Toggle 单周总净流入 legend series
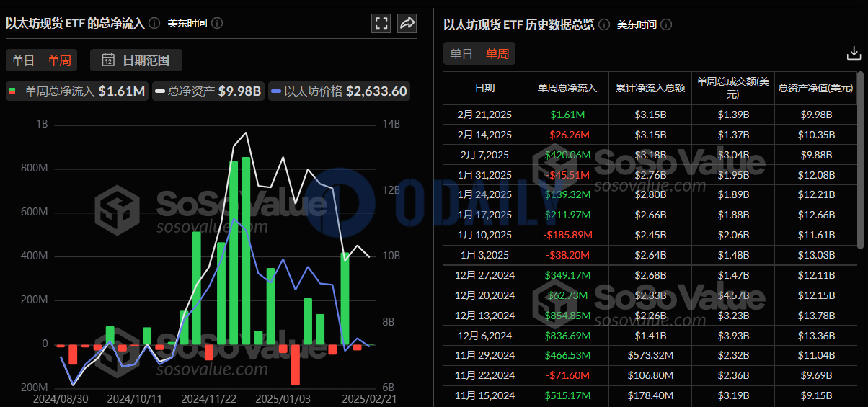Viewport: 868px width, 407px height. click(x=76, y=91)
